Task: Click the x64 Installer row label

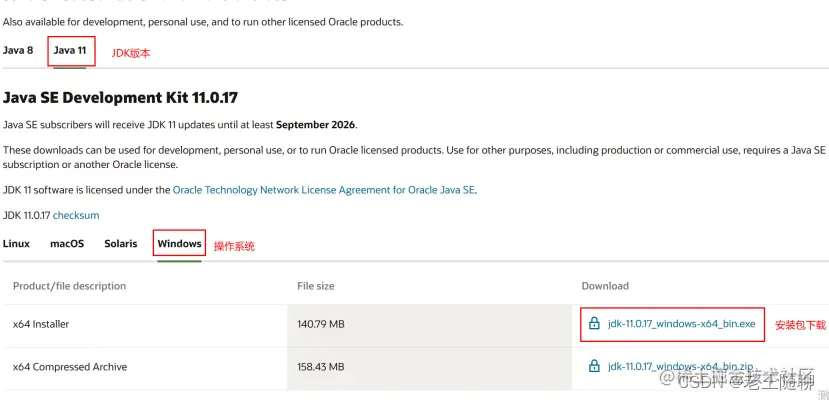Action: coord(41,324)
